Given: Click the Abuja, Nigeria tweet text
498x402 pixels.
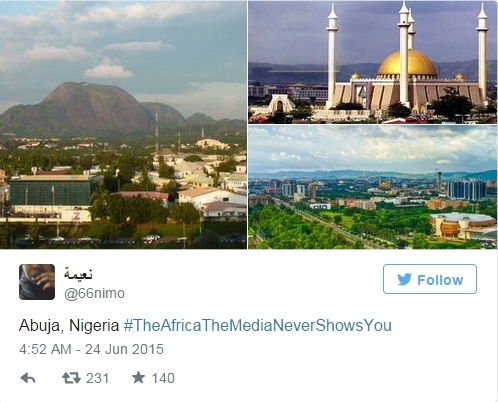Looking at the screenshot, I should pos(69,325).
